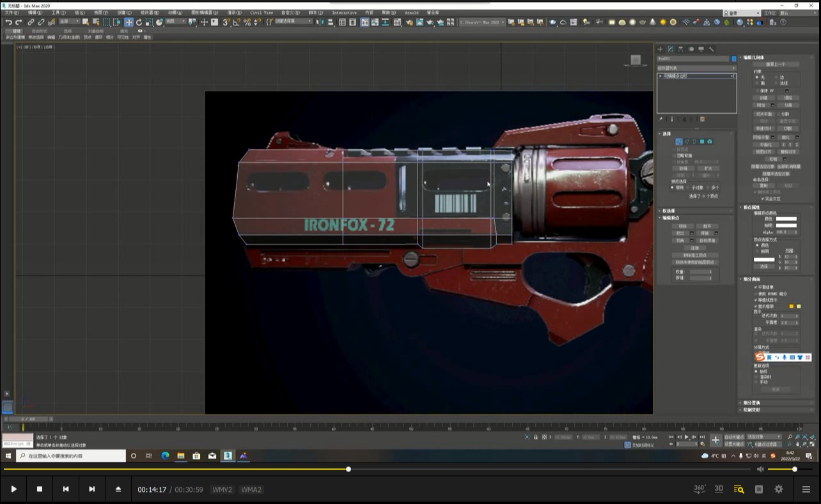Open the 渲染 menu
The width and height of the screenshot is (821, 504).
coord(234,13)
